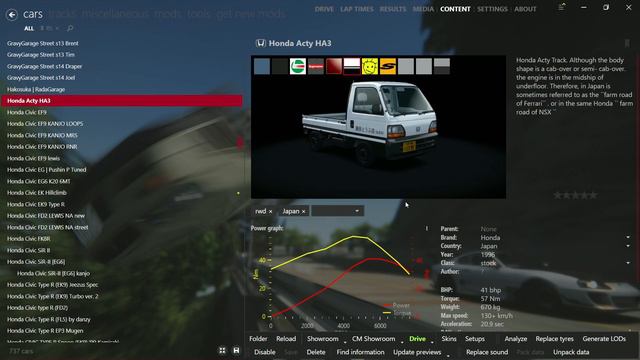Select GravyGarage Street s14 Draper
Image resolution: width=640 pixels, height=360 pixels.
click(x=122, y=66)
